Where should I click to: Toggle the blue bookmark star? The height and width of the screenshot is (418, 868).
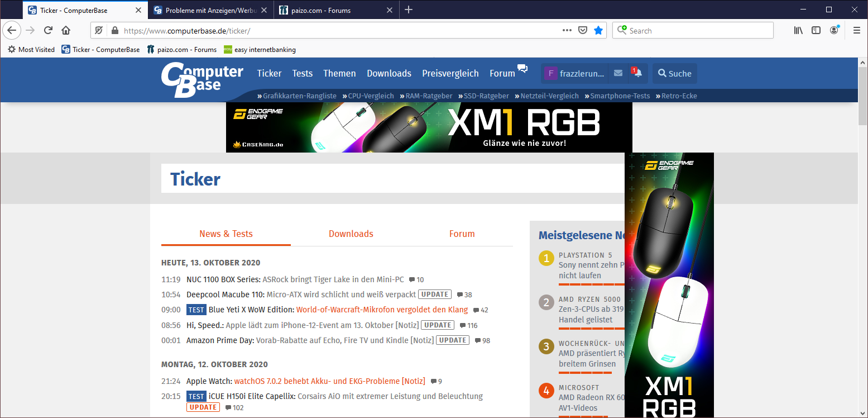pyautogui.click(x=598, y=30)
